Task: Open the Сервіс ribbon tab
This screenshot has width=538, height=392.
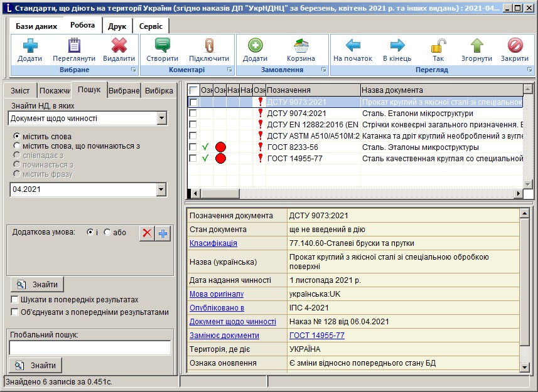Action: (151, 26)
